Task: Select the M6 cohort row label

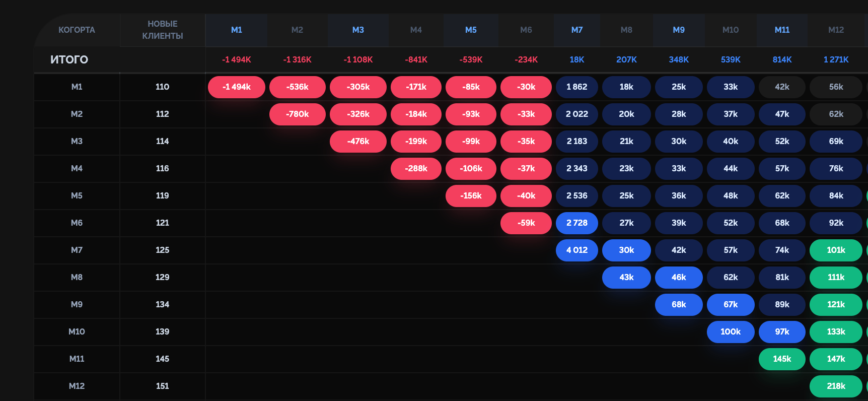Action: [x=77, y=223]
